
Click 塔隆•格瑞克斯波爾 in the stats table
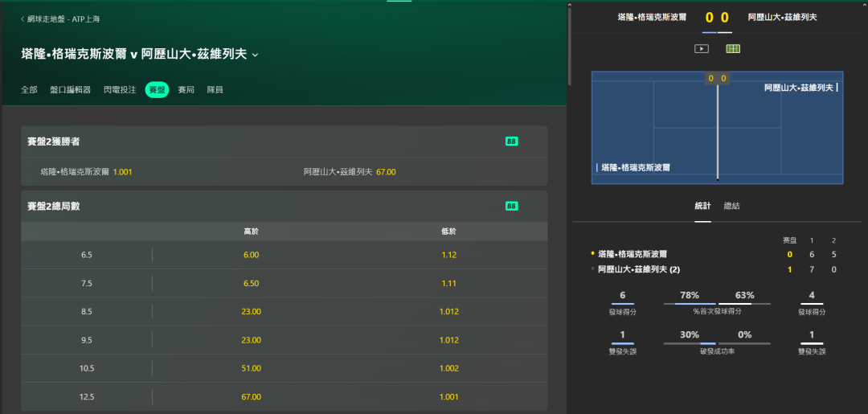[633, 254]
